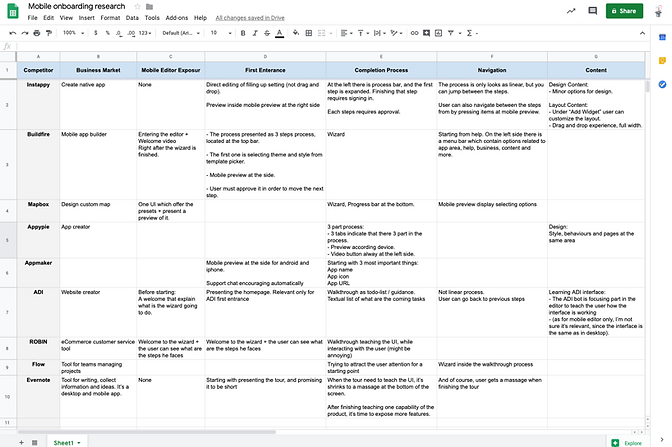Viewport: 672px width, 447px height.
Task: Click the document title Mobile onboarding research
Action: point(77,6)
